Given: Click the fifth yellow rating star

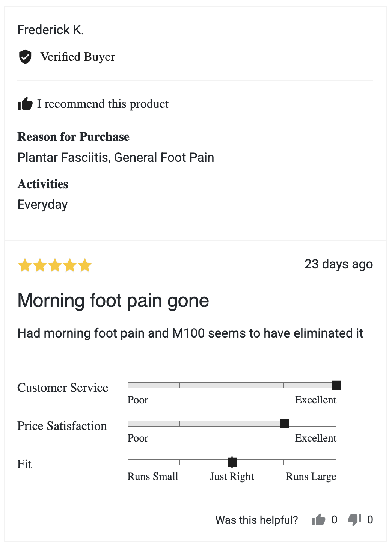Looking at the screenshot, I should [85, 265].
